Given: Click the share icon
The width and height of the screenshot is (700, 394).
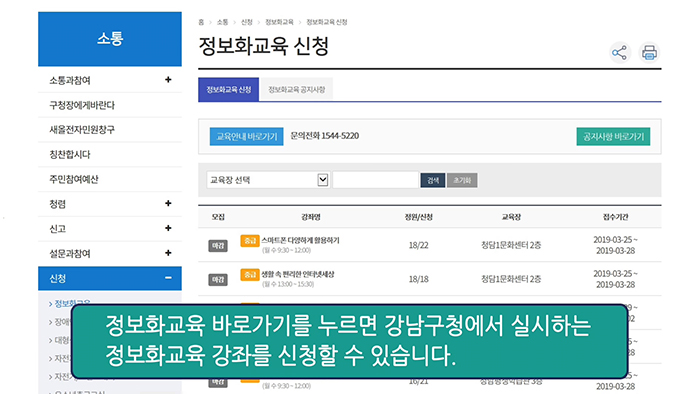Looking at the screenshot, I should [620, 53].
